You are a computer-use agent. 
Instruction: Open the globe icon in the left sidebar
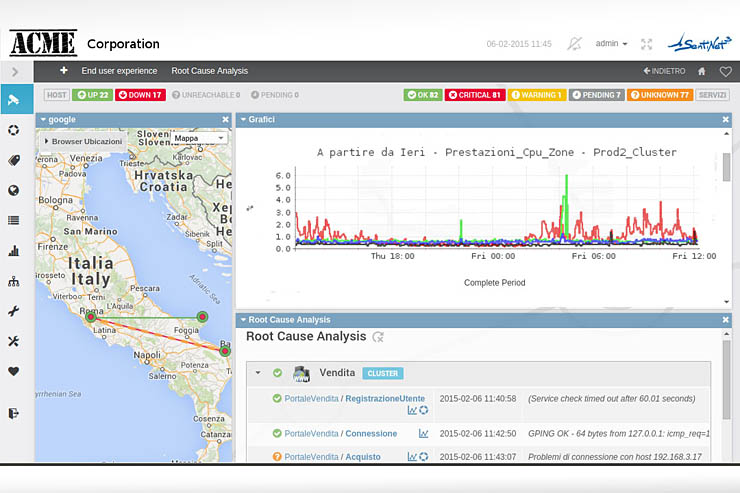(14, 190)
